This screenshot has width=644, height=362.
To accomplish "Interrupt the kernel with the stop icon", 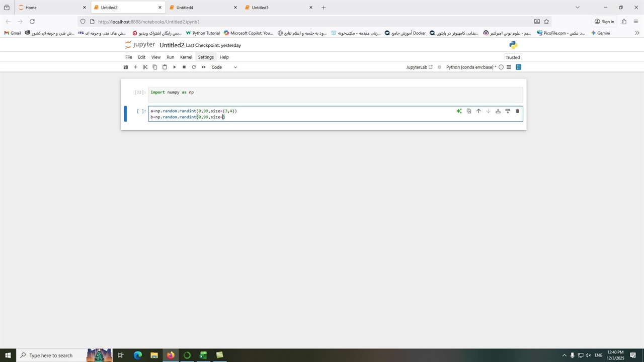I will pyautogui.click(x=184, y=67).
